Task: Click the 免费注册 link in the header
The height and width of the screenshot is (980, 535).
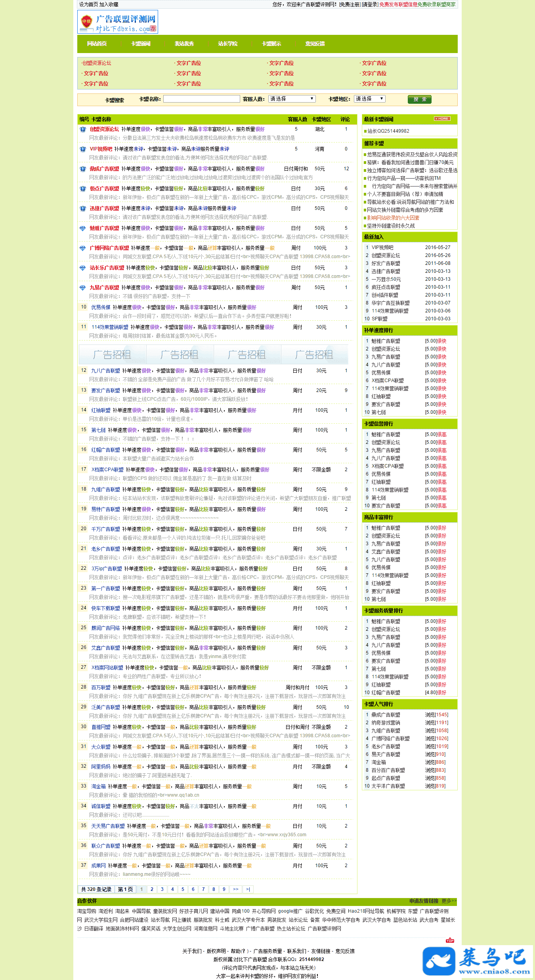Action: point(350,4)
